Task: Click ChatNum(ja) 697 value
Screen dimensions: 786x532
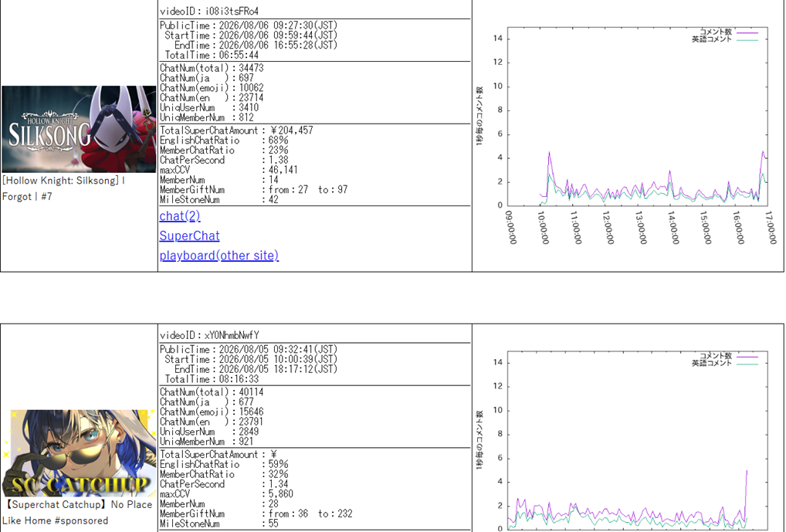Action: point(246,78)
